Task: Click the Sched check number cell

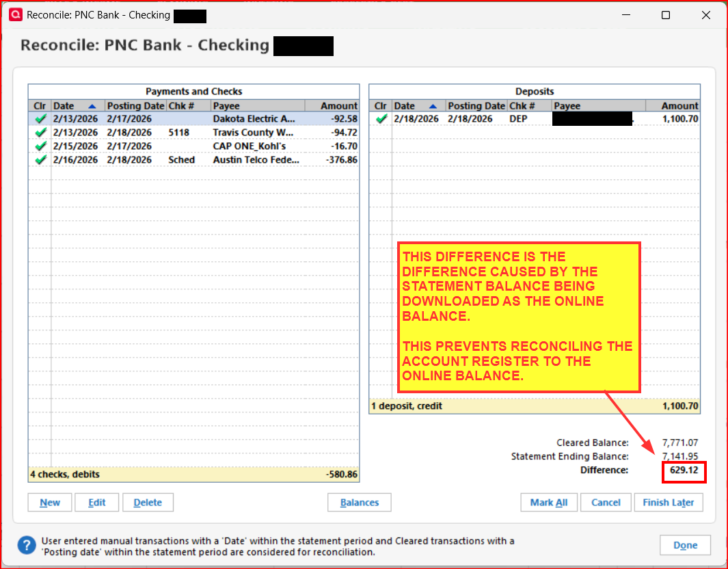Action: tap(182, 160)
